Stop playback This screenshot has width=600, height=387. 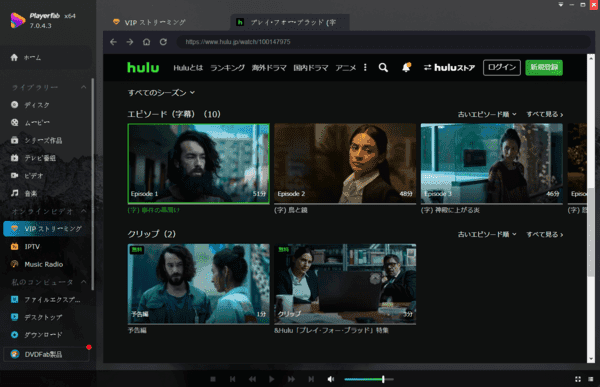pyautogui.click(x=213, y=379)
